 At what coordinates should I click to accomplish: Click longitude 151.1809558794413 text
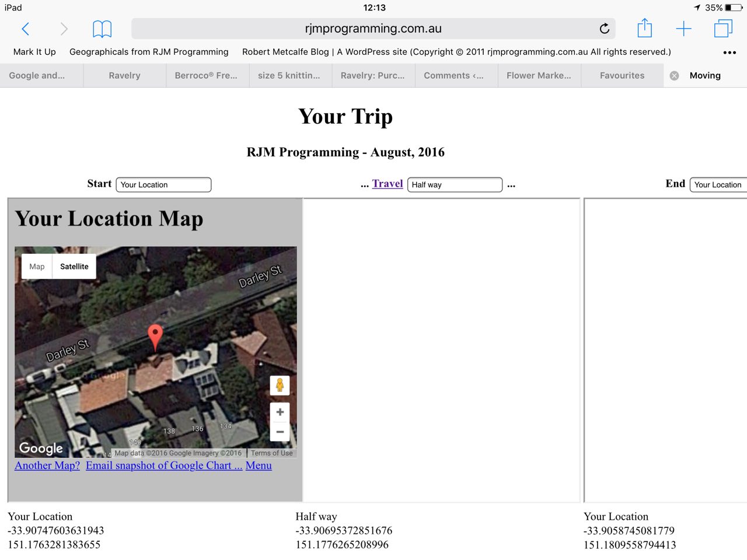coord(630,545)
